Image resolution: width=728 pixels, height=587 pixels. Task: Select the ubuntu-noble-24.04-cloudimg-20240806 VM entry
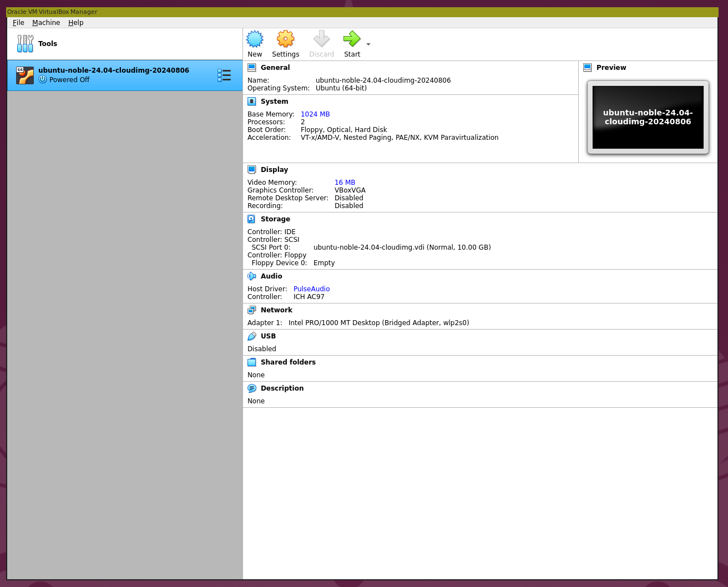pyautogui.click(x=125, y=75)
